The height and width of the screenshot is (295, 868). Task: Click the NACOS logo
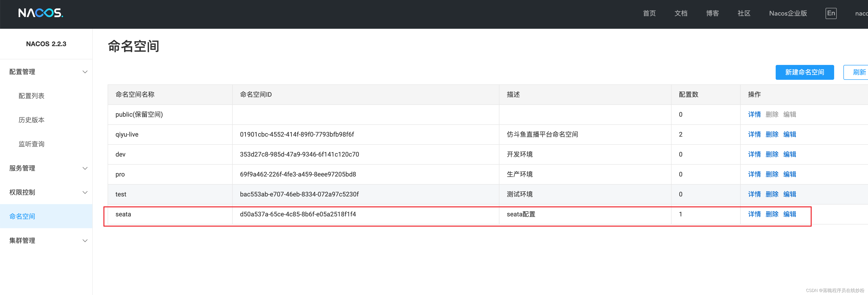click(40, 13)
